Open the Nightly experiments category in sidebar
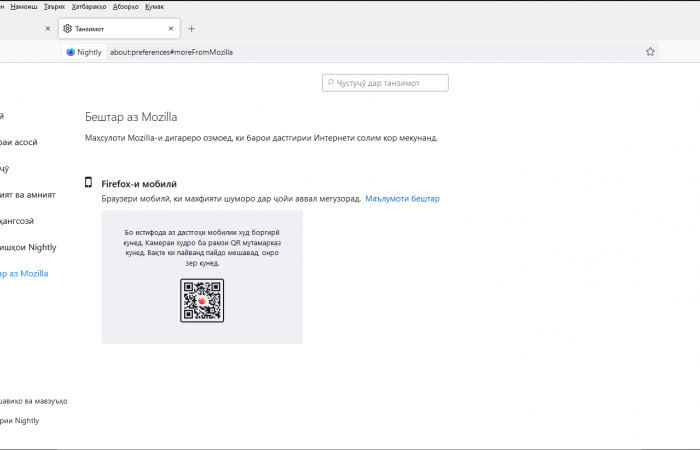This screenshot has width=700, height=450. (28, 247)
